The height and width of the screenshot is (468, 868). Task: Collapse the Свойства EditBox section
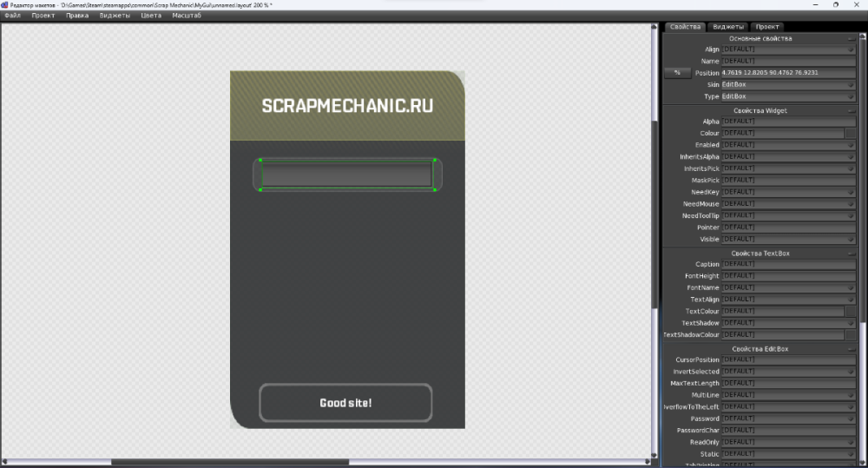pos(852,348)
